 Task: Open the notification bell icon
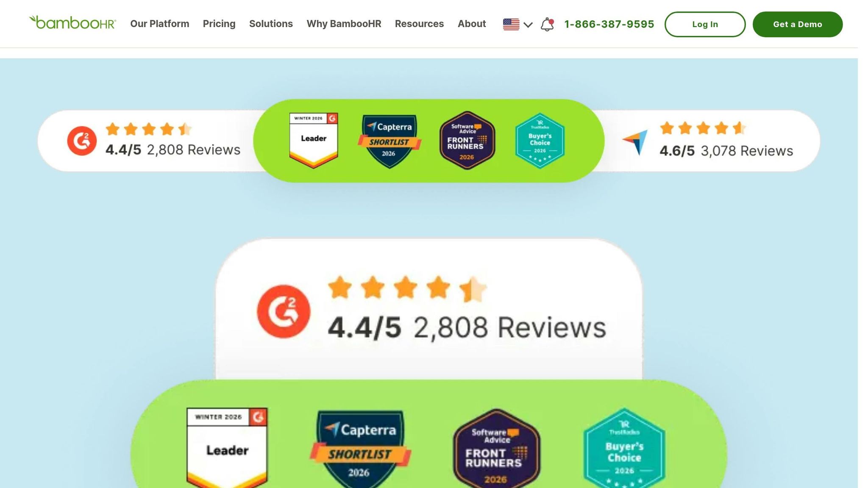pos(547,24)
